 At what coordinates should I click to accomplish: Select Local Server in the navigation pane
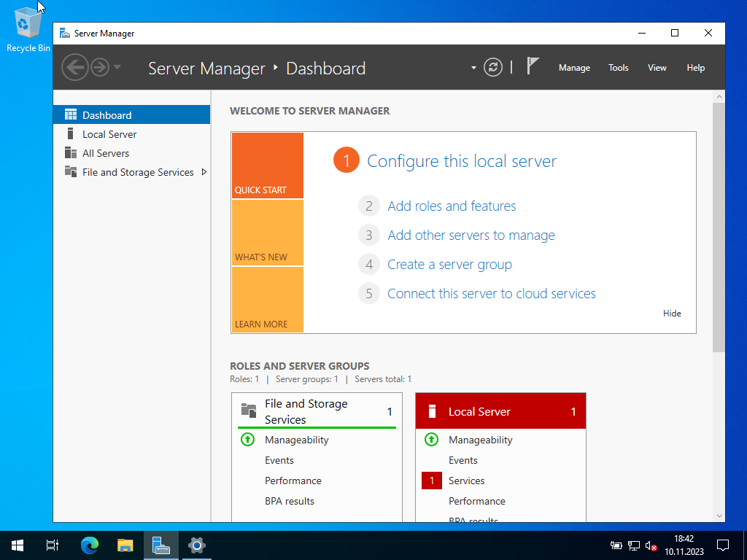click(x=131, y=134)
